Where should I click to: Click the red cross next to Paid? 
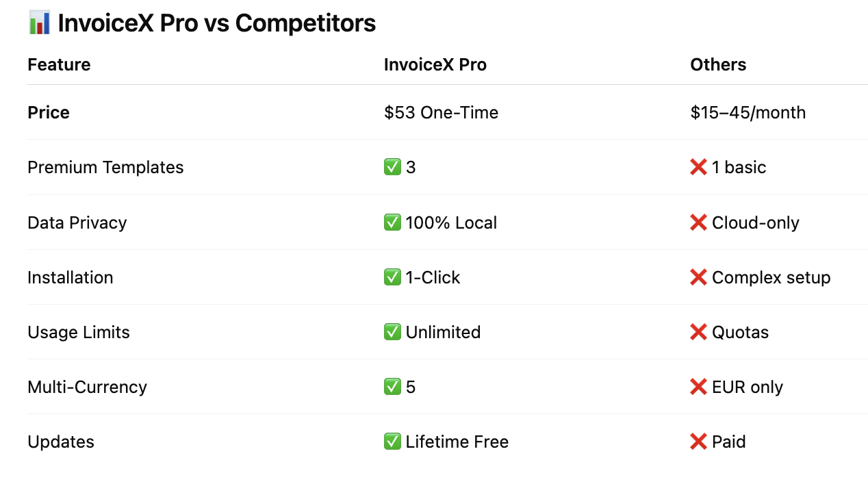[698, 442]
